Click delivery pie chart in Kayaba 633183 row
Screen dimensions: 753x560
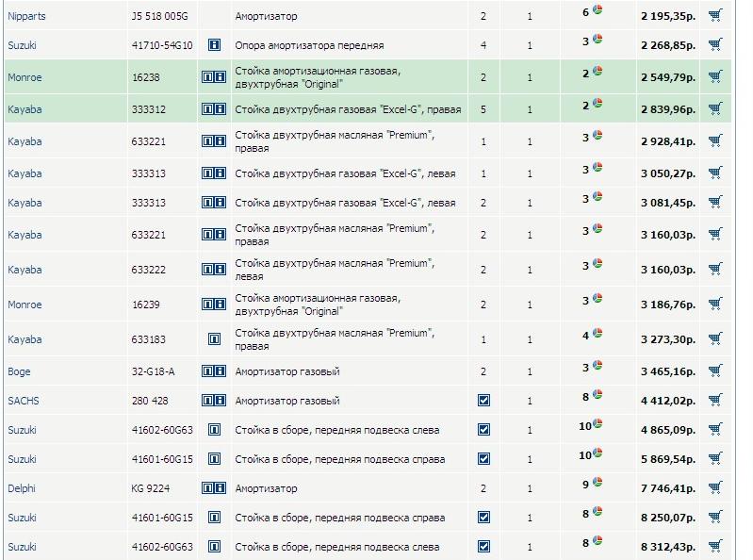coord(597,333)
